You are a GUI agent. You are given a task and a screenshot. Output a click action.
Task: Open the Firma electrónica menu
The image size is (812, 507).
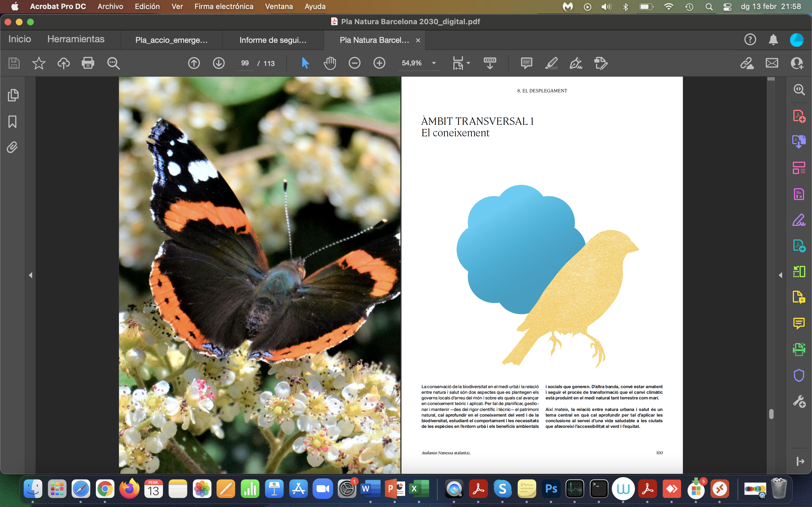coord(224,6)
